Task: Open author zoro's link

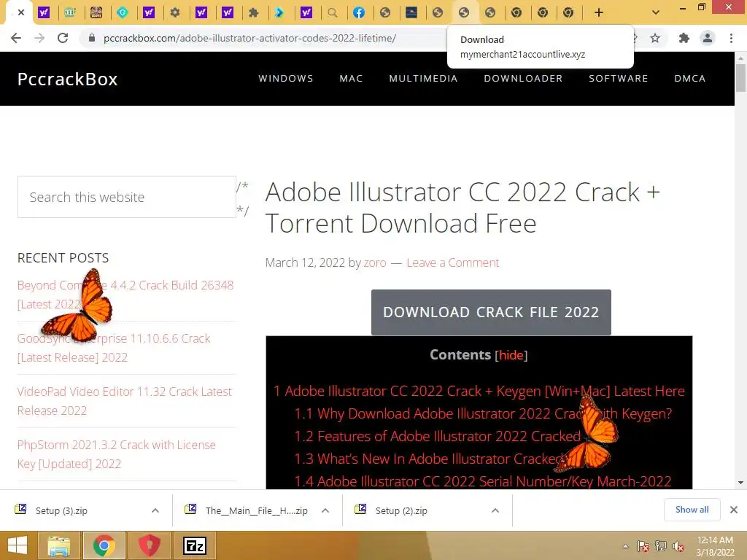Action: point(375,262)
